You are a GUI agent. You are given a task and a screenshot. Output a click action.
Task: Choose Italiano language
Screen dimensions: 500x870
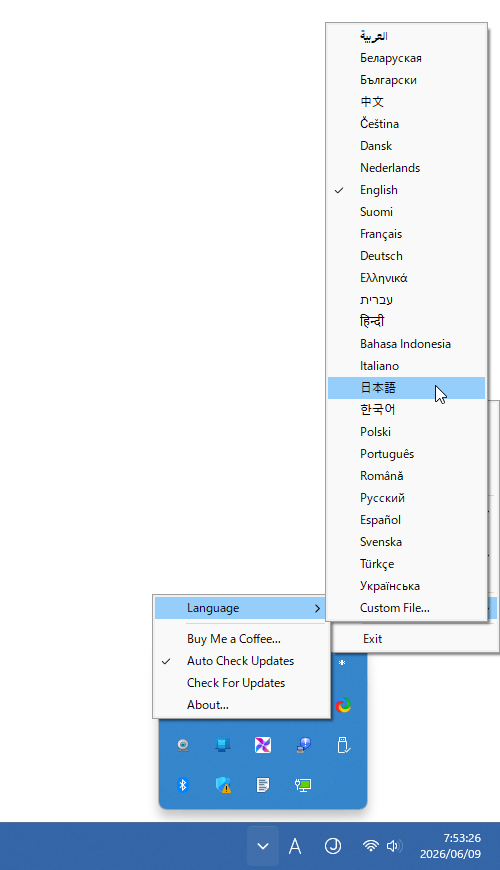tap(406, 366)
